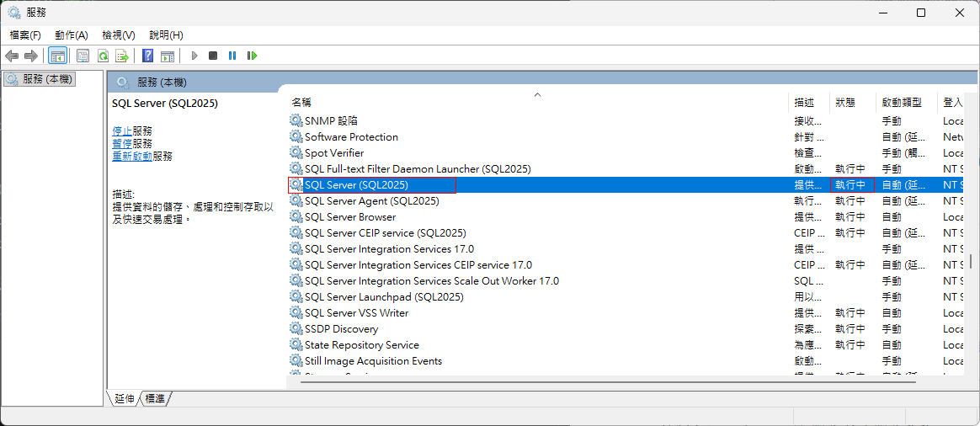Click gear icon of SQL Server Browser

(x=296, y=216)
